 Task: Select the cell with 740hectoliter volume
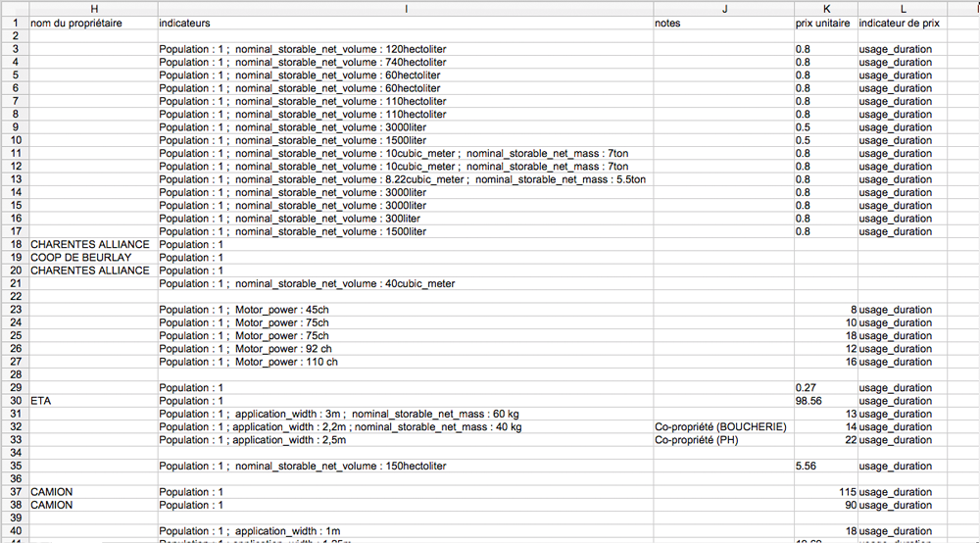click(x=406, y=62)
